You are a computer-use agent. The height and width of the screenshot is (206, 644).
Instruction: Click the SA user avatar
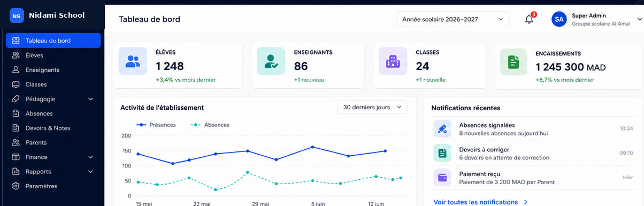[559, 19]
